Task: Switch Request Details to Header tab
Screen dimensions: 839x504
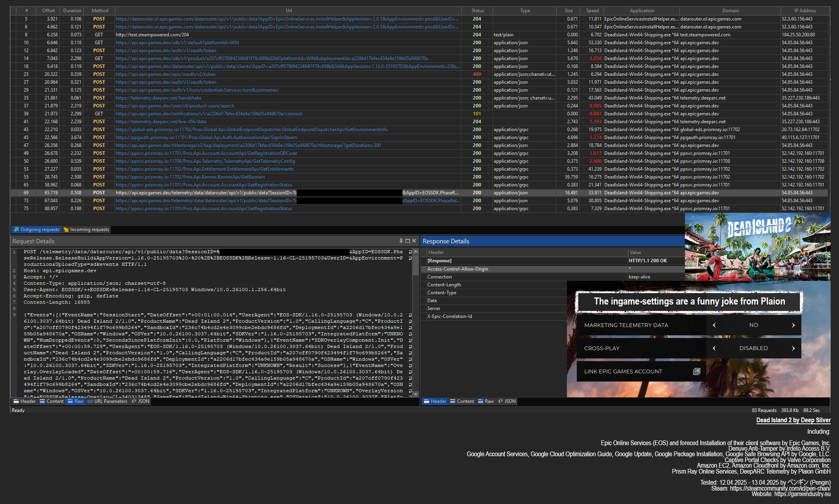Action: click(24, 401)
